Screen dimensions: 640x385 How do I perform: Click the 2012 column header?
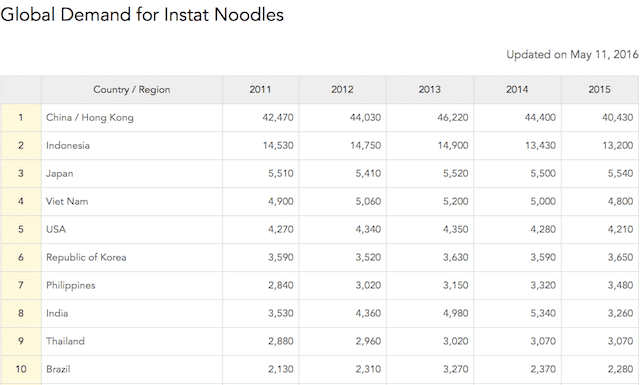(342, 89)
